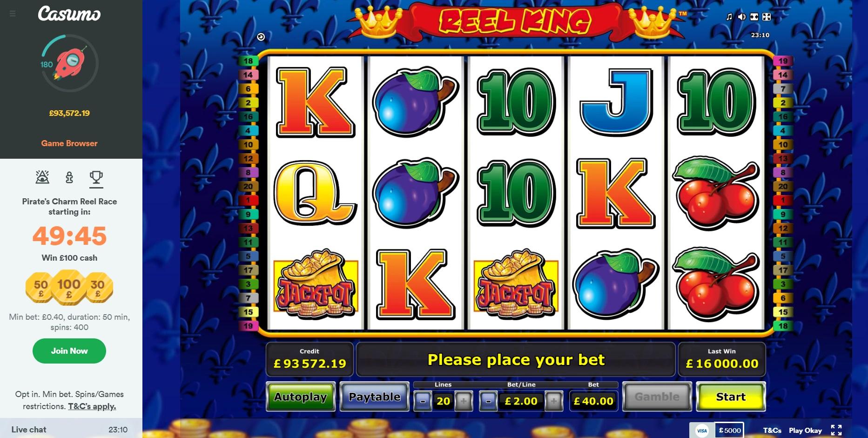Image resolution: width=868 pixels, height=438 pixels.
Task: Decrease Lines with the minus button
Action: [x=423, y=401]
